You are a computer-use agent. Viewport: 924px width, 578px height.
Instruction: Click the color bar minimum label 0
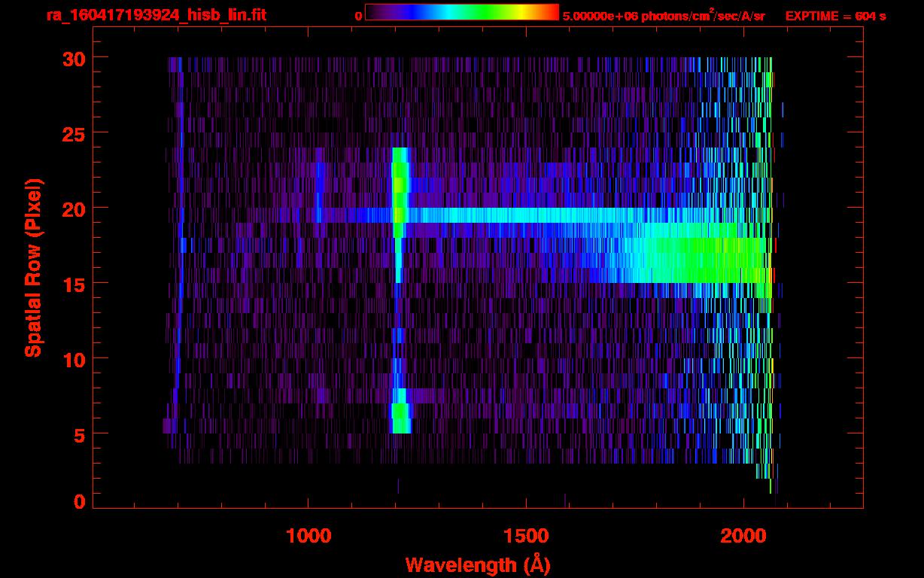click(358, 16)
